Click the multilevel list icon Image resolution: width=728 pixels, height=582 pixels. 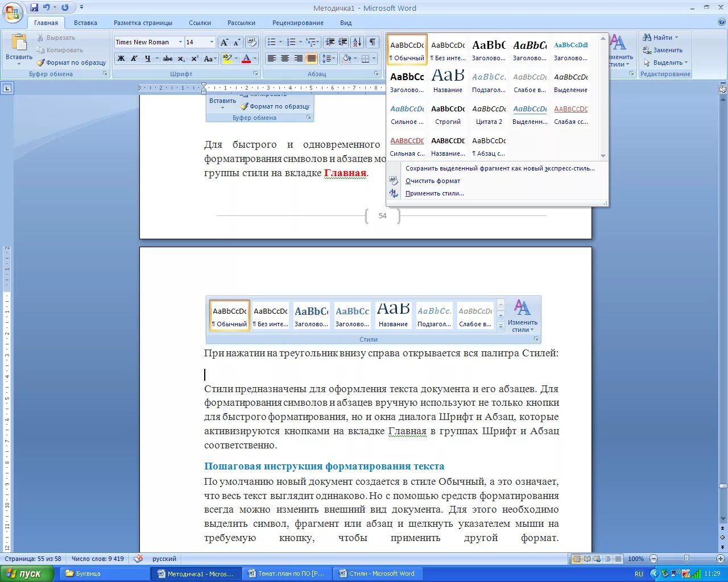click(x=310, y=42)
